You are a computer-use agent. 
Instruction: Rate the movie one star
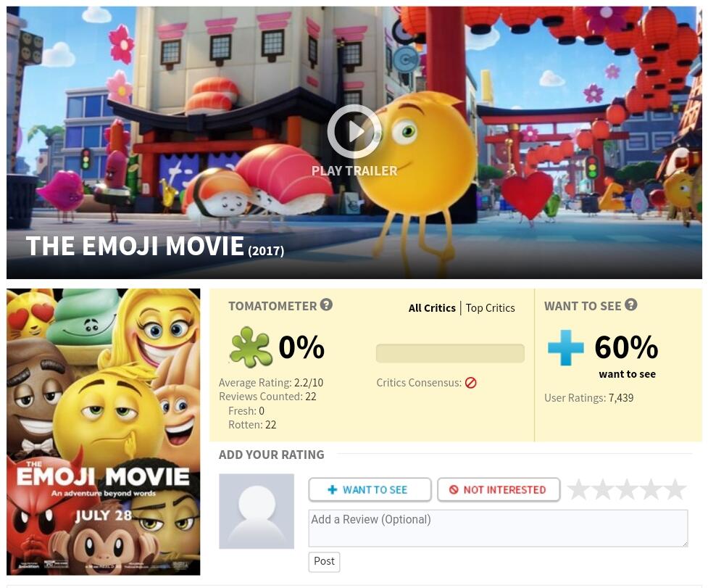[579, 490]
